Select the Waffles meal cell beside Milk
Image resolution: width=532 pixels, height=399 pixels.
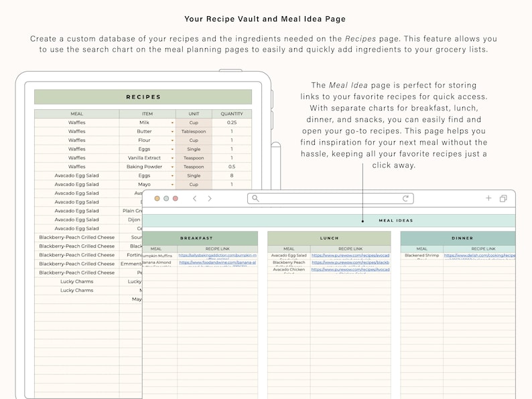(x=76, y=123)
